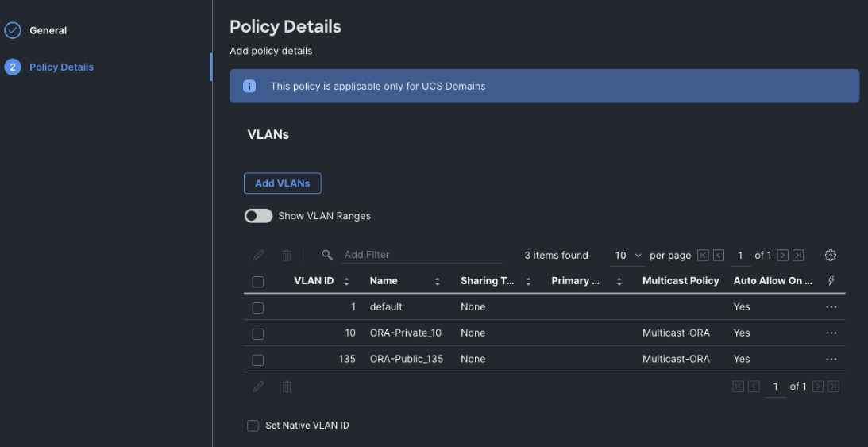Go to the General step
Viewport: 868px width, 447px height.
point(48,30)
